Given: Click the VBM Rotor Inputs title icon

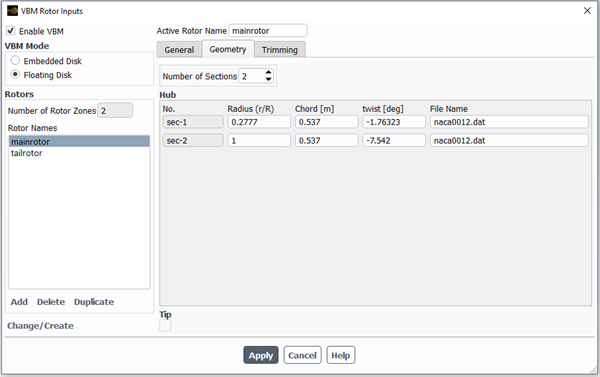Looking at the screenshot, I should click(12, 11).
